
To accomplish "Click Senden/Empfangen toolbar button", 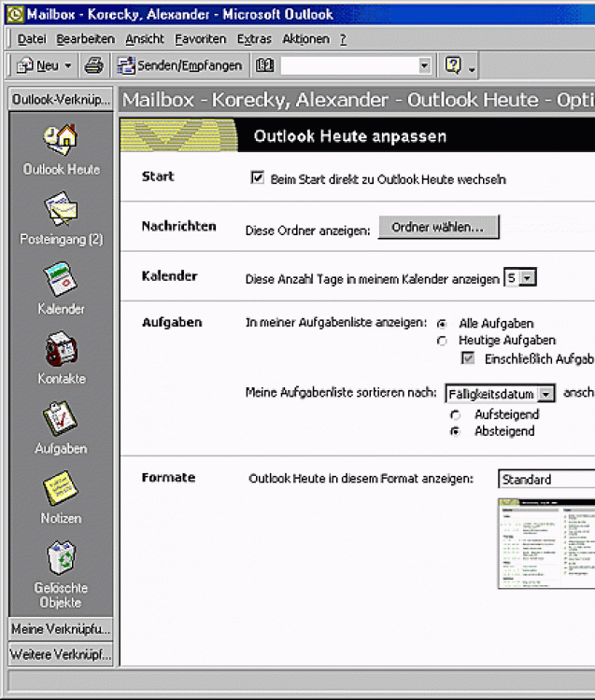I will coord(179,65).
